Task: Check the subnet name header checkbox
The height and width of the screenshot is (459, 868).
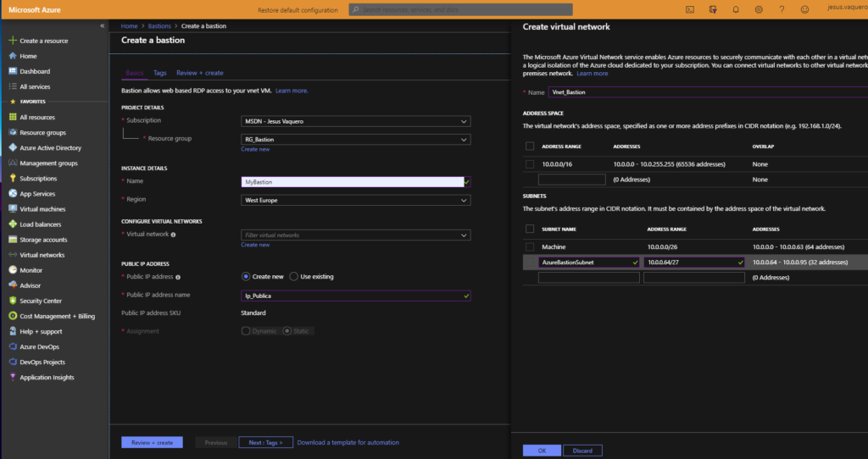Action: (530, 229)
